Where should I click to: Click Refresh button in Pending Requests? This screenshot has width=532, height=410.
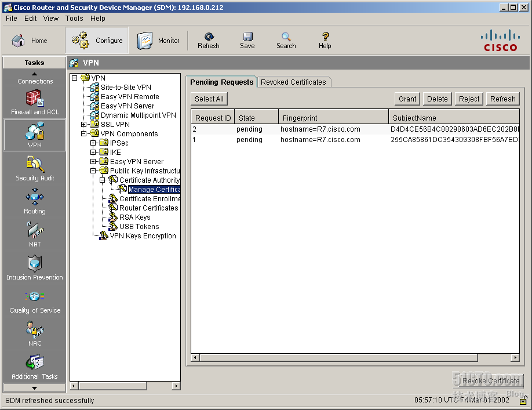pyautogui.click(x=503, y=99)
